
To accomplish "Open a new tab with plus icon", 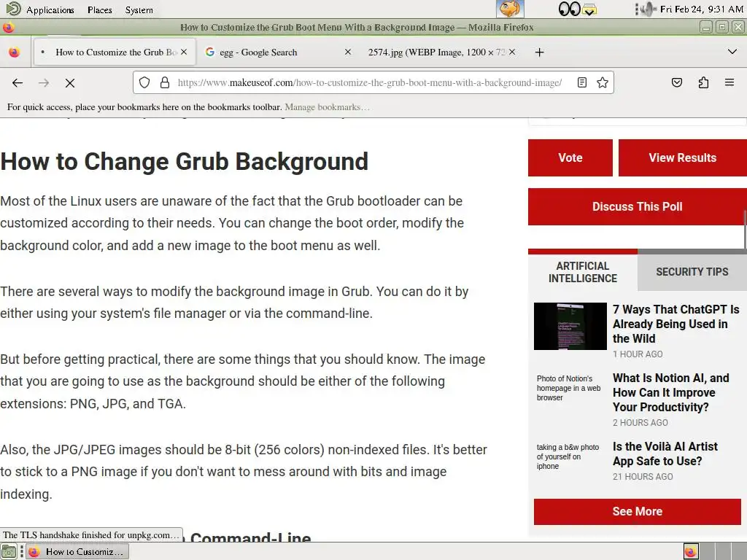I will [x=539, y=52].
